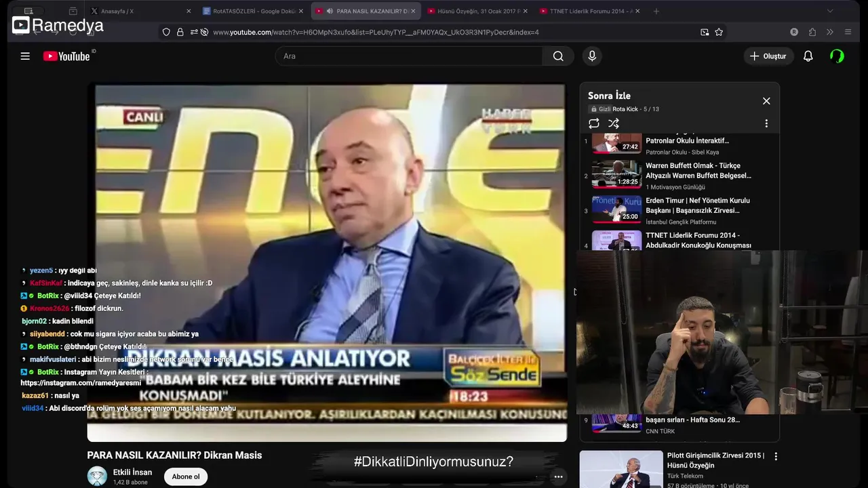
Task: Click the Türk Telekom channel name
Action: click(685, 476)
